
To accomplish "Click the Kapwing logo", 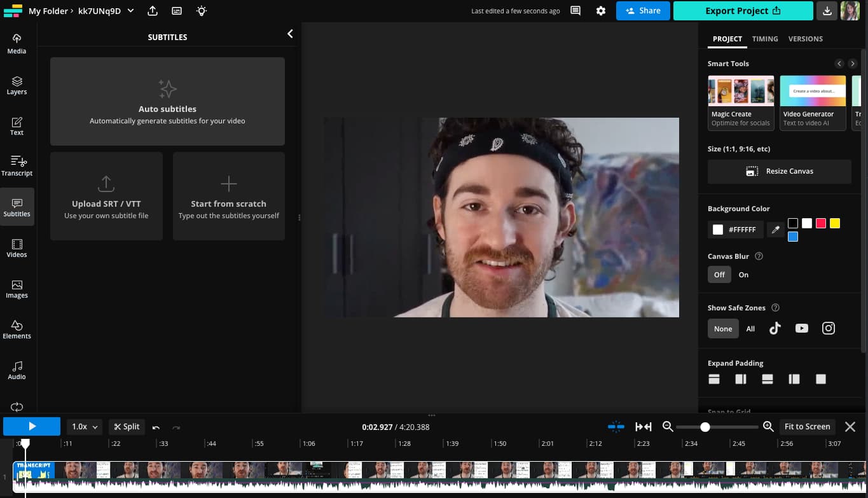I will pos(13,11).
